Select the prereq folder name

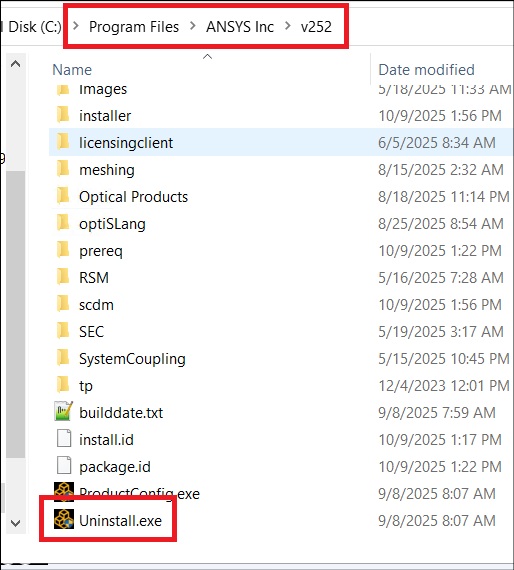click(x=101, y=251)
